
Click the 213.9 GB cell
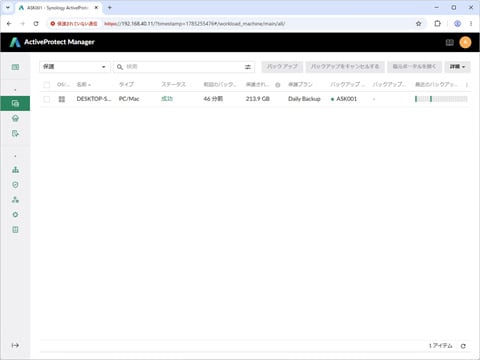pos(258,99)
